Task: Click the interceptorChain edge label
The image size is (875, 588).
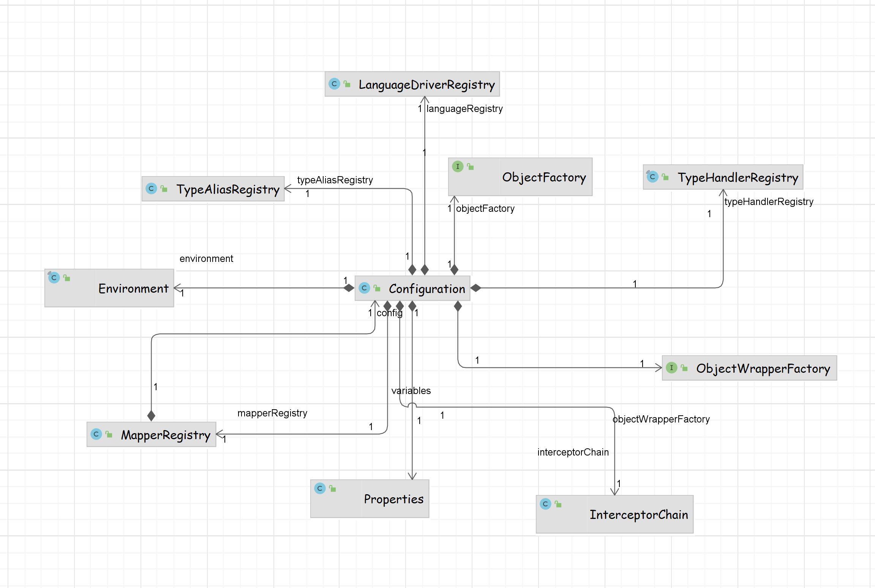Action: click(573, 452)
